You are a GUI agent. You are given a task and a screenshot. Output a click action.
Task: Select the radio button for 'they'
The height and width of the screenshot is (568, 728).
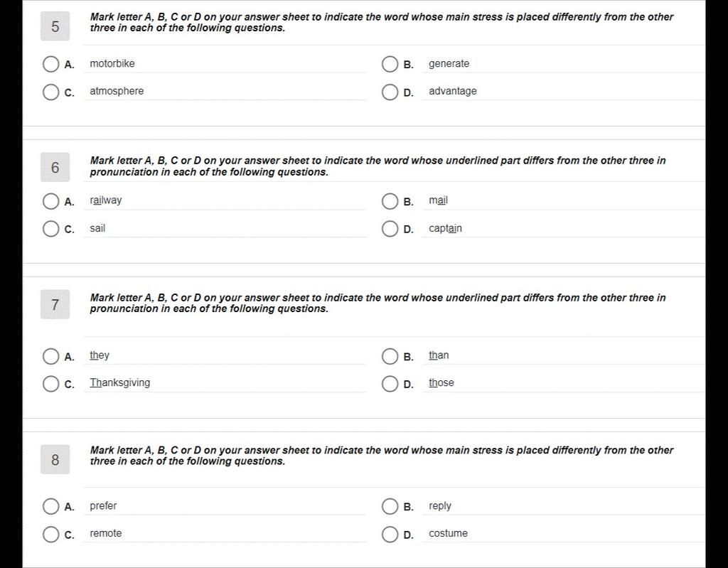50,356
